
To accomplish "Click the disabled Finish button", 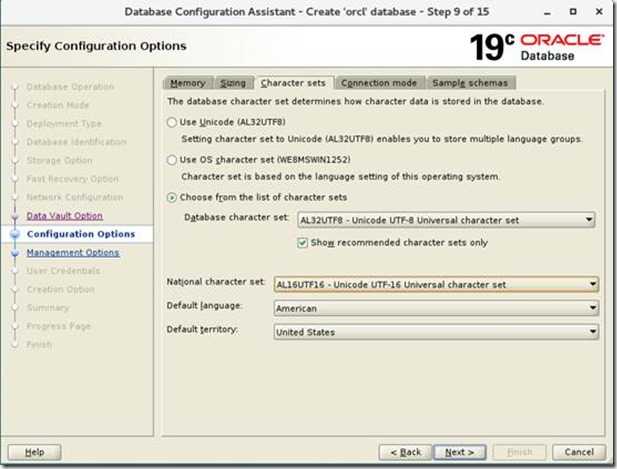I will click(x=519, y=452).
